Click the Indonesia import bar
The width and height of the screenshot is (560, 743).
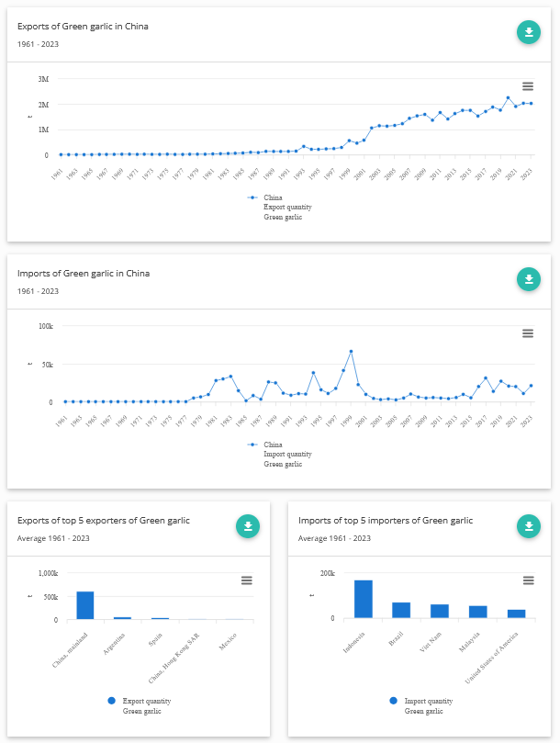(x=364, y=599)
